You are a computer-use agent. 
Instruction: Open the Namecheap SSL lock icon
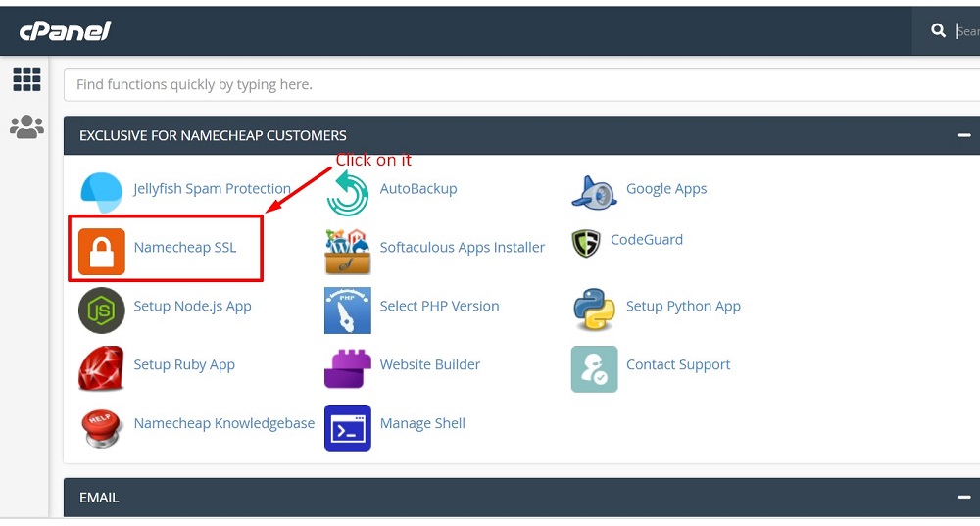tap(101, 252)
